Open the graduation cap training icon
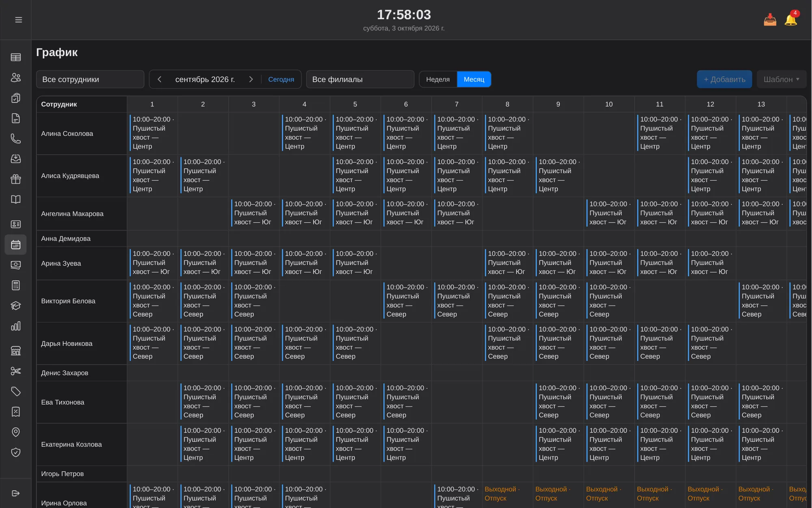 pyautogui.click(x=16, y=306)
